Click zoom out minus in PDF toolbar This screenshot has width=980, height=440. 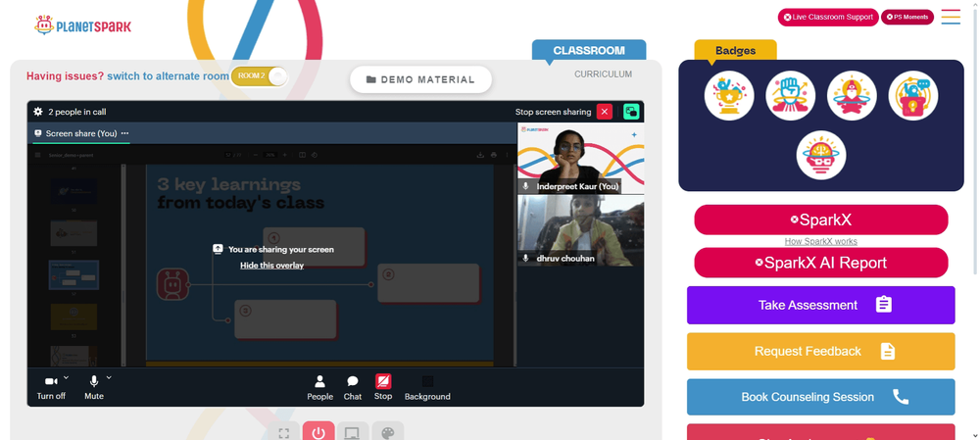click(x=256, y=155)
